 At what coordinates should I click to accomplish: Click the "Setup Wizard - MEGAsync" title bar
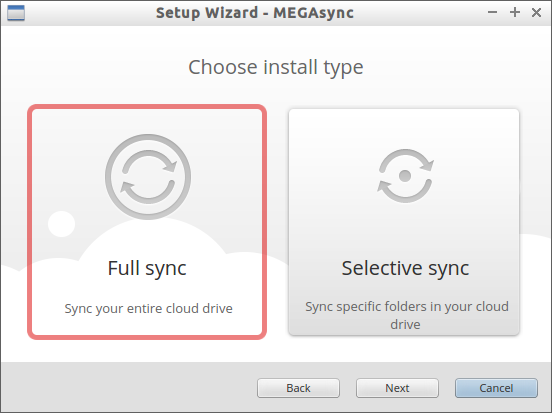255,13
